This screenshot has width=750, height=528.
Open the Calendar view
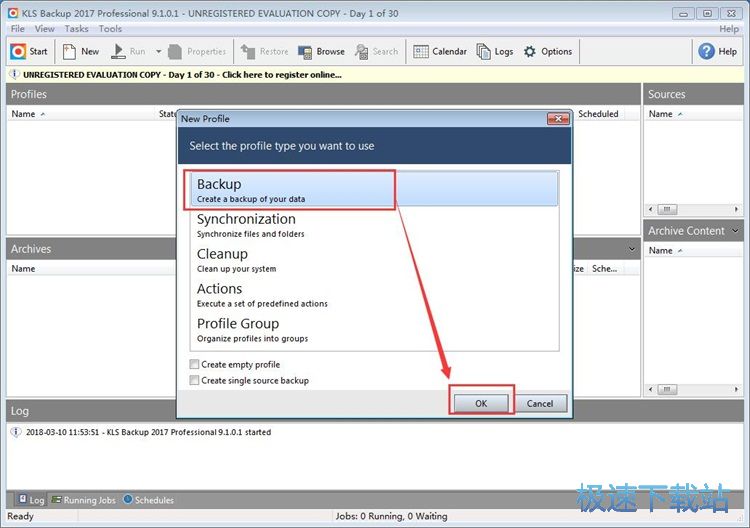pos(440,51)
